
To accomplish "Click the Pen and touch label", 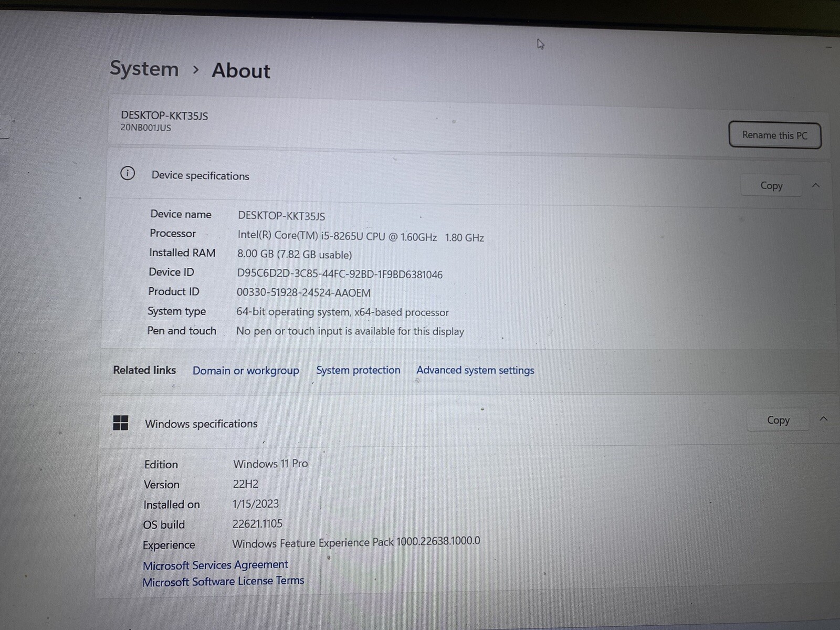I will (182, 331).
